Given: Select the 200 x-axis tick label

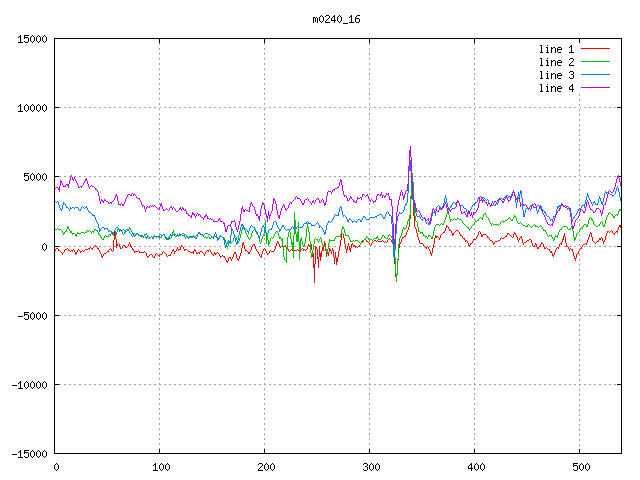Looking at the screenshot, I should point(265,466).
